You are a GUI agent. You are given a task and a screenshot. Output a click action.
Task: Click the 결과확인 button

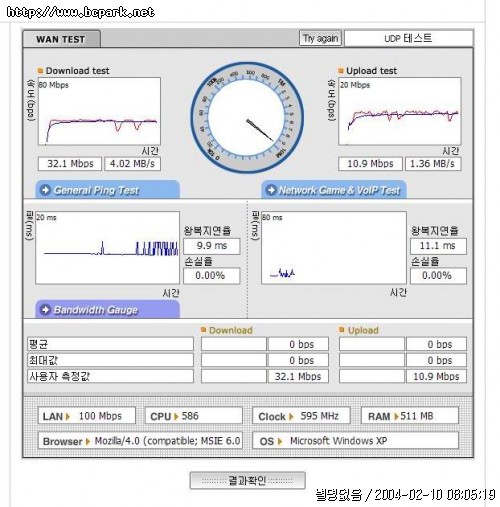tap(247, 480)
